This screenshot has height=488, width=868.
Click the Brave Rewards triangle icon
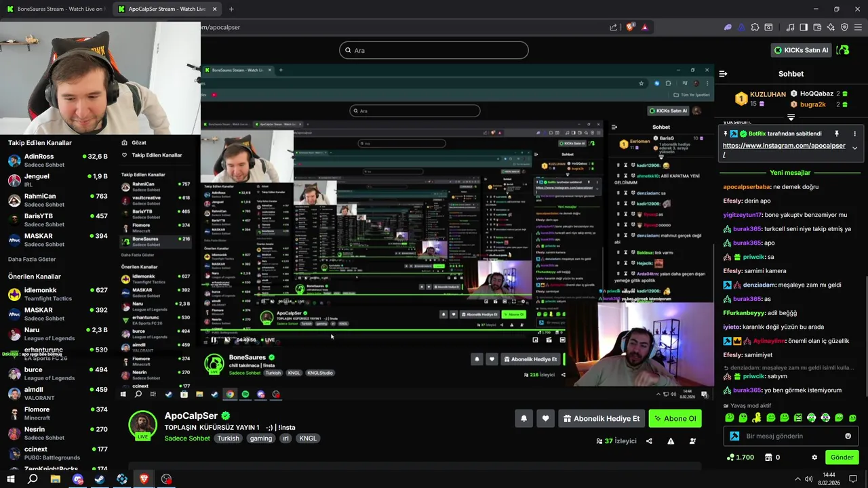(644, 27)
